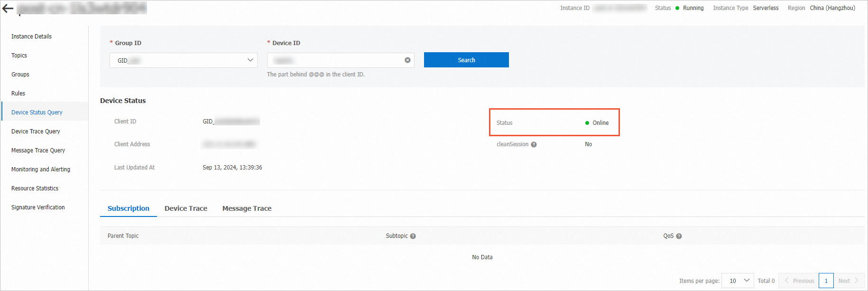Clear the Device ID field with the X icon

click(x=407, y=60)
